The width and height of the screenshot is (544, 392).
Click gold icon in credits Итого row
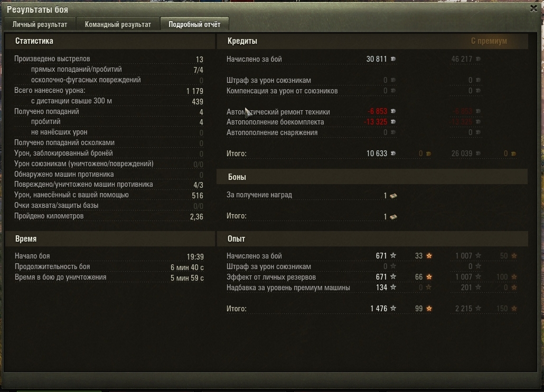tap(429, 154)
